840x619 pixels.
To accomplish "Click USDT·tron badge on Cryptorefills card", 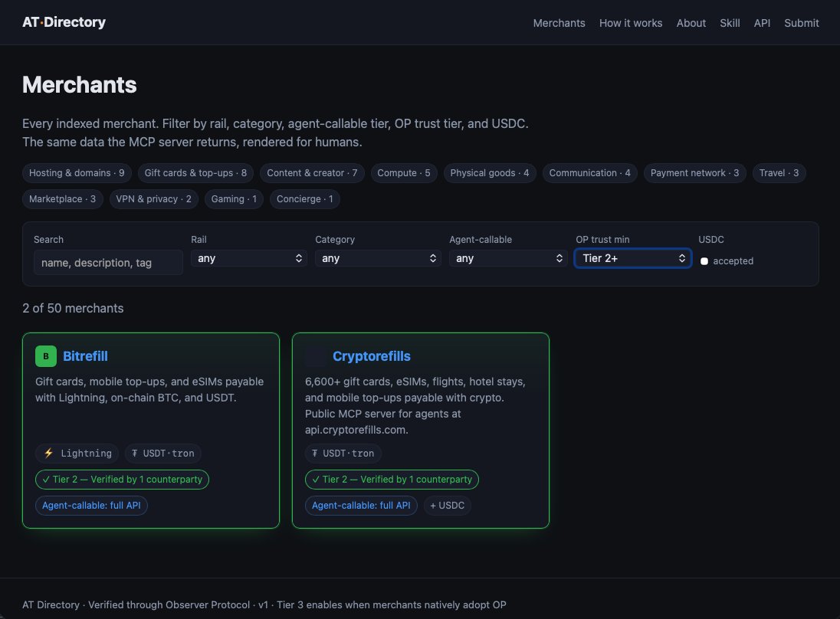I will coord(343,453).
